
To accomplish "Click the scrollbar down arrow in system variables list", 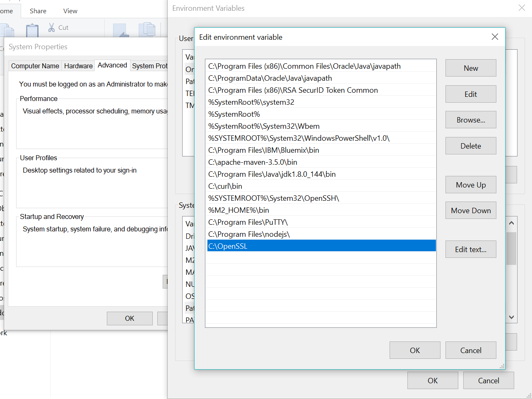I will [511, 317].
